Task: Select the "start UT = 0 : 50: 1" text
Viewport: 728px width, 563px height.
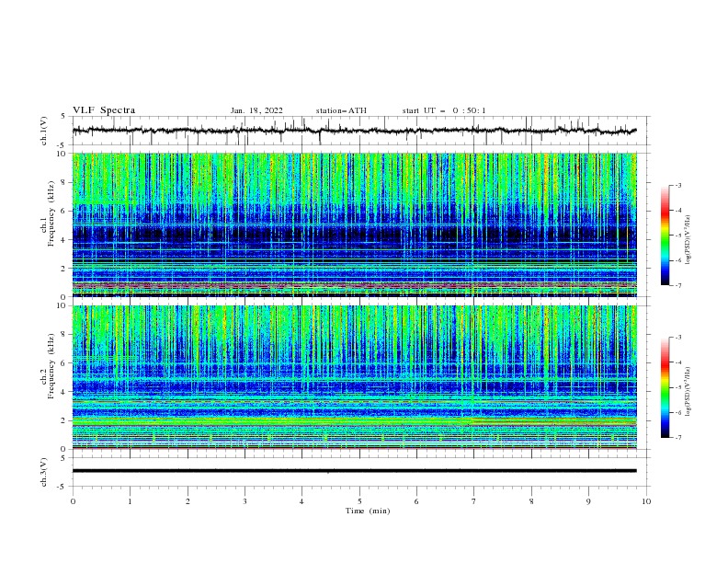Action: coord(444,110)
